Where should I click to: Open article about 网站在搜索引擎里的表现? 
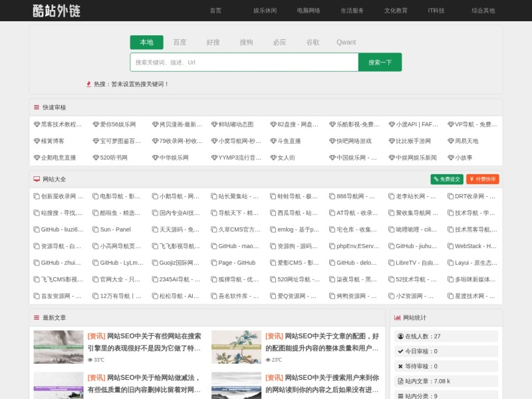pyautogui.click(x=144, y=342)
